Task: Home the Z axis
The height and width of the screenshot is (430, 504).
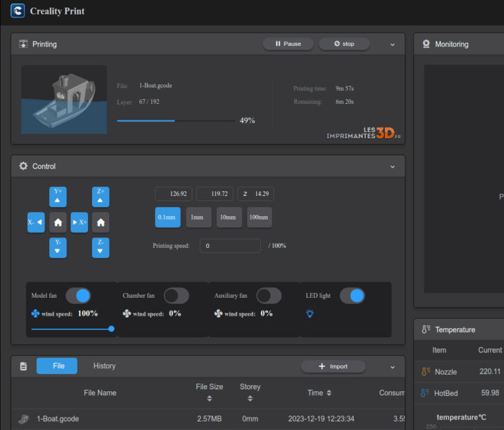Action: point(100,222)
